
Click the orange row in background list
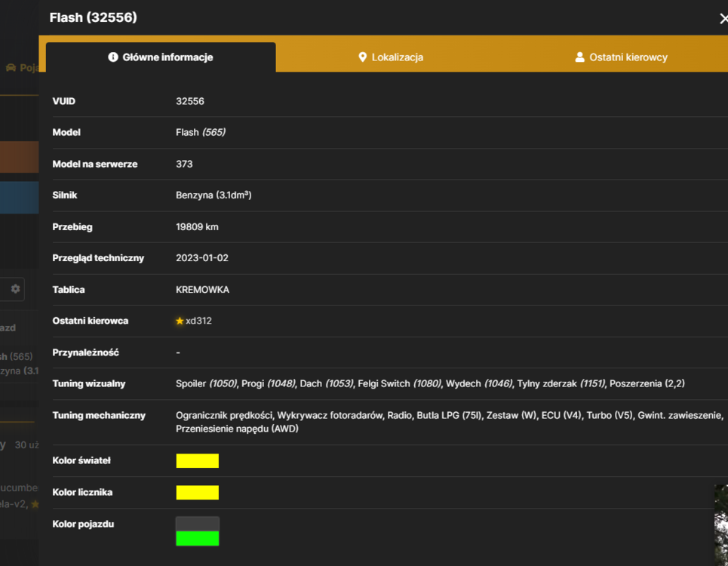[19, 158]
